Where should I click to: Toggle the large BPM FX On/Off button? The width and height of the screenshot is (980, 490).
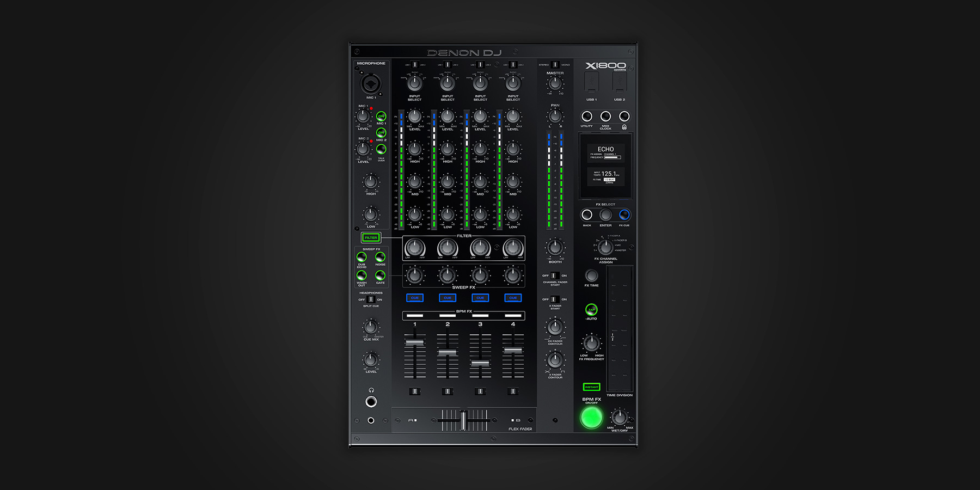tap(591, 418)
